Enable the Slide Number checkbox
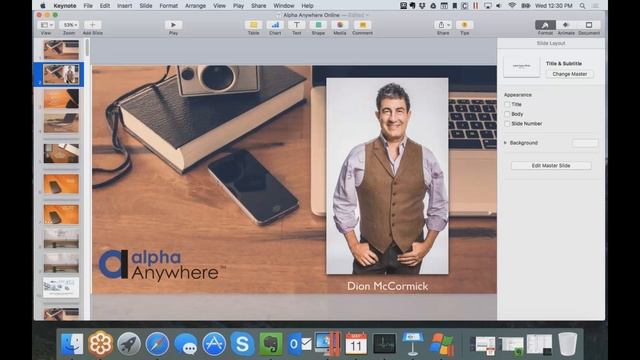 coord(507,124)
